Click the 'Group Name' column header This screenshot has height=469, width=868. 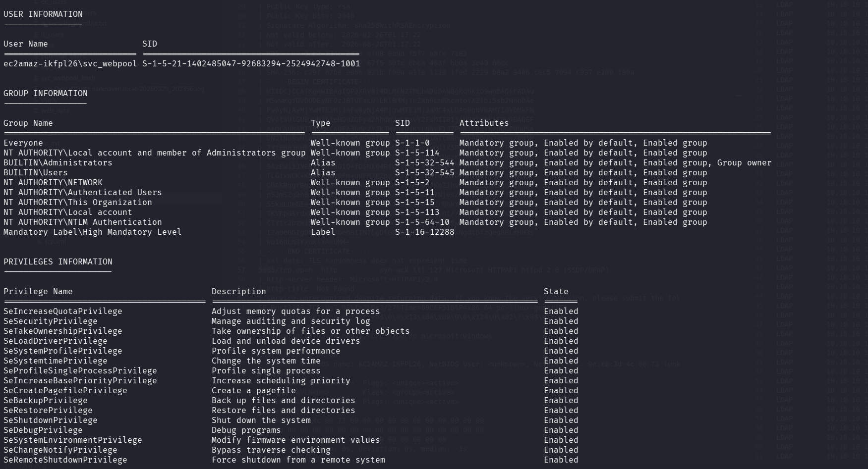coord(28,123)
